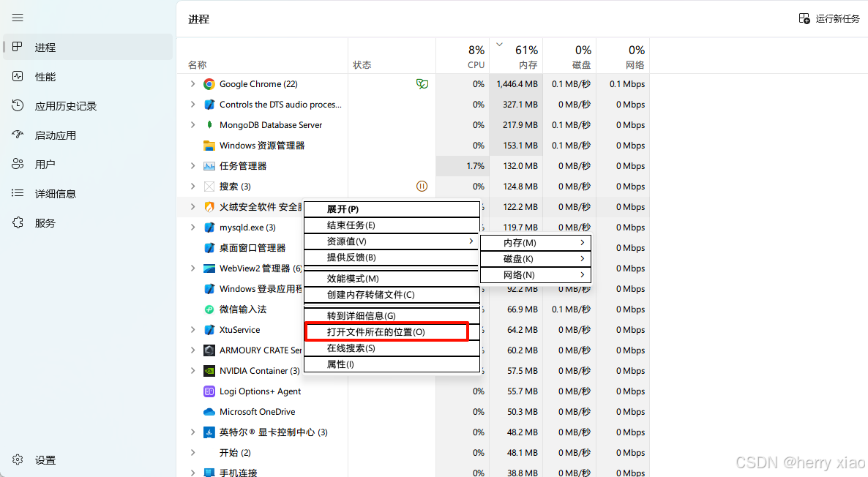Click the Startup apps (启动应用) icon
The width and height of the screenshot is (868, 477).
click(18, 135)
